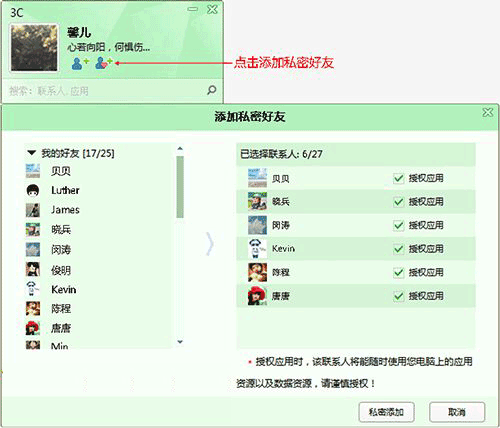Click Luther's avatar in friends list
This screenshot has height=428, width=500.
pyautogui.click(x=33, y=190)
